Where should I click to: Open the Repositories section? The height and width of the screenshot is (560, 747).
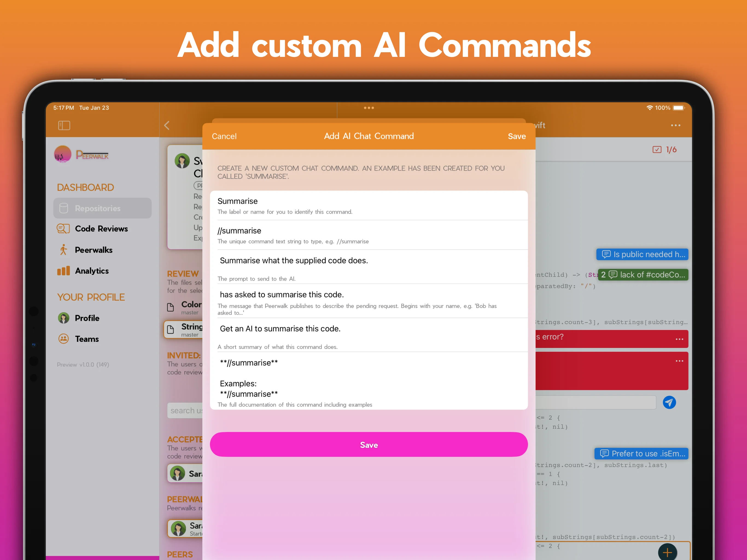click(x=102, y=208)
